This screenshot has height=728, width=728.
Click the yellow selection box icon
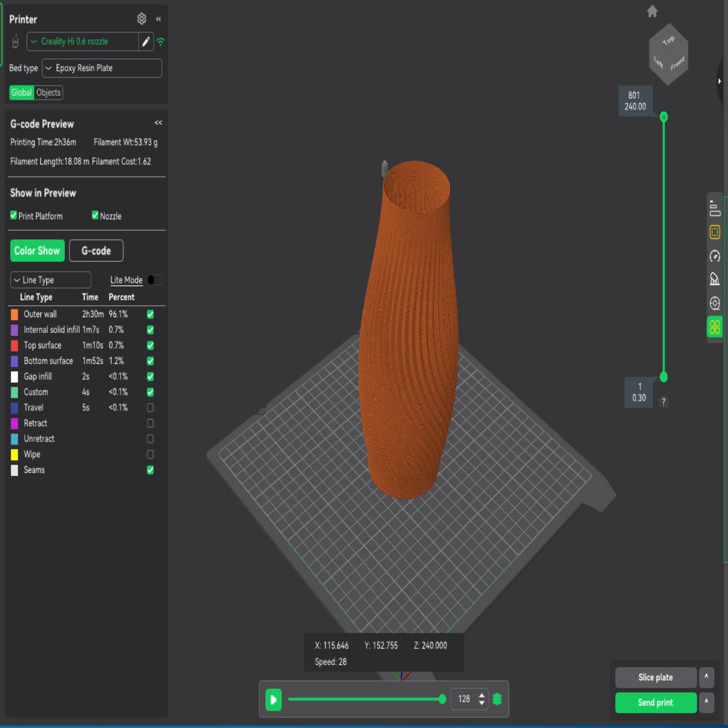715,232
